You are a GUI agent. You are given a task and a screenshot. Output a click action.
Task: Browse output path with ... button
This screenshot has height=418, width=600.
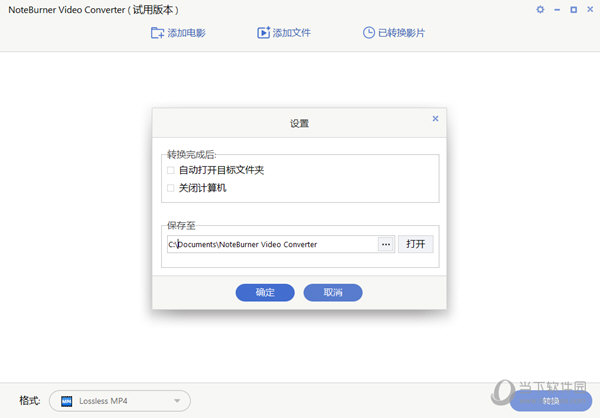386,244
